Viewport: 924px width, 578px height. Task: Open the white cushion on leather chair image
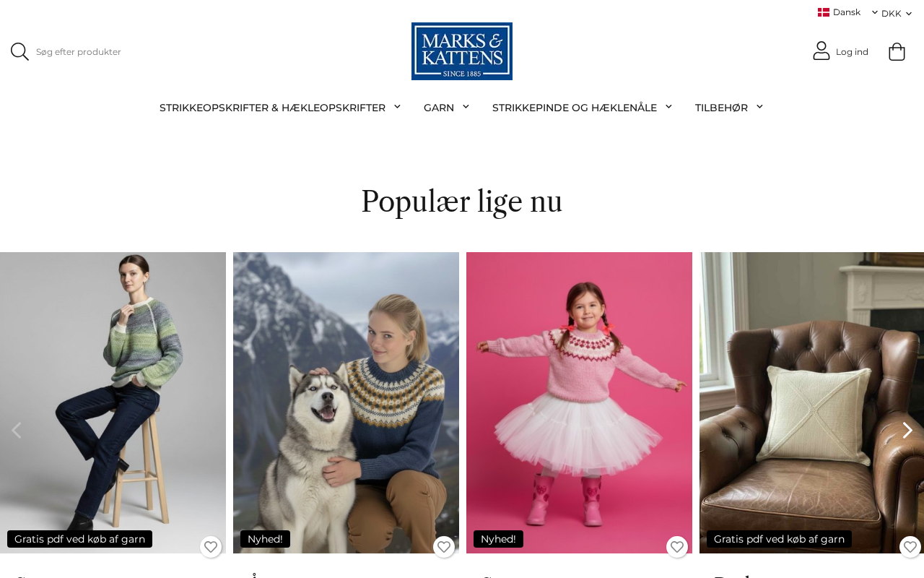[811, 402]
